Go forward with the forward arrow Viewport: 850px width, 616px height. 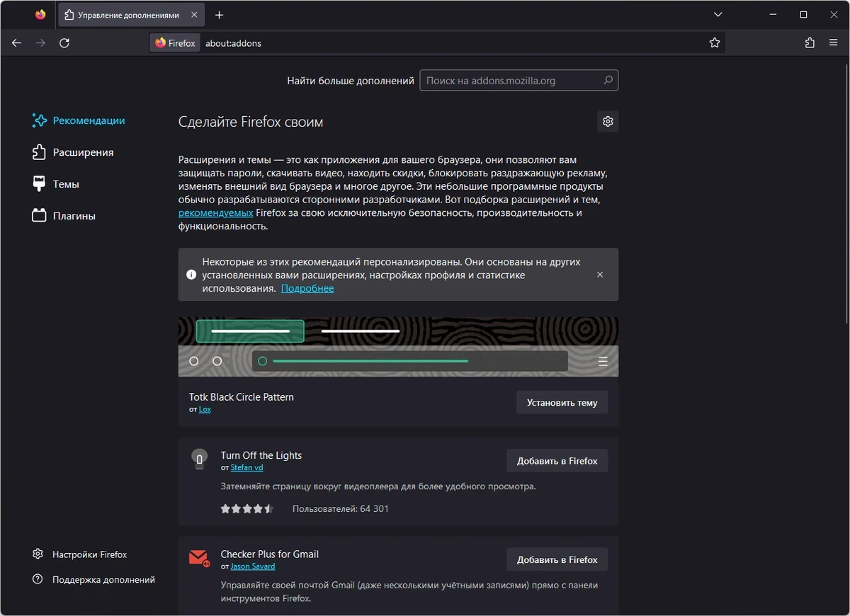[40, 43]
